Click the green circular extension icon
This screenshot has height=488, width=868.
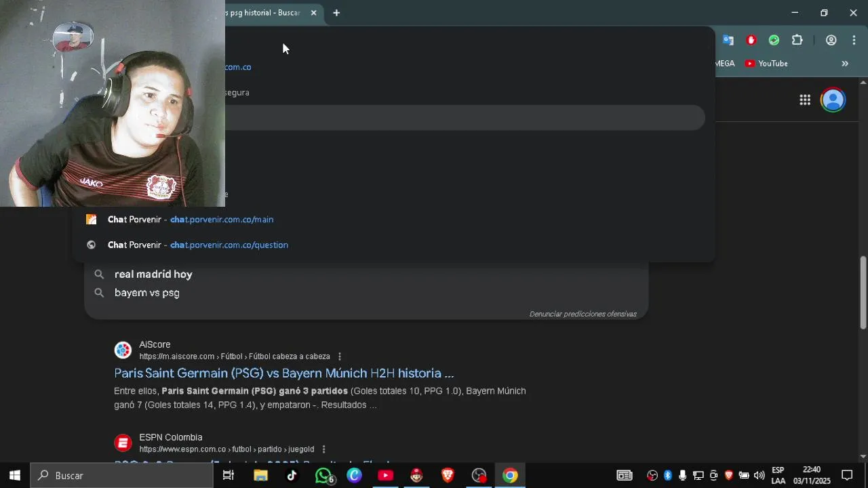click(x=774, y=40)
